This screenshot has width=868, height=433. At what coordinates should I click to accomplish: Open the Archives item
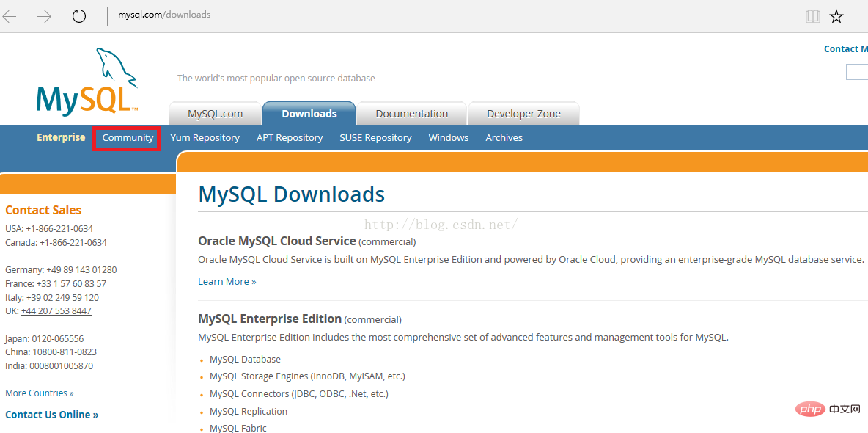[504, 137]
